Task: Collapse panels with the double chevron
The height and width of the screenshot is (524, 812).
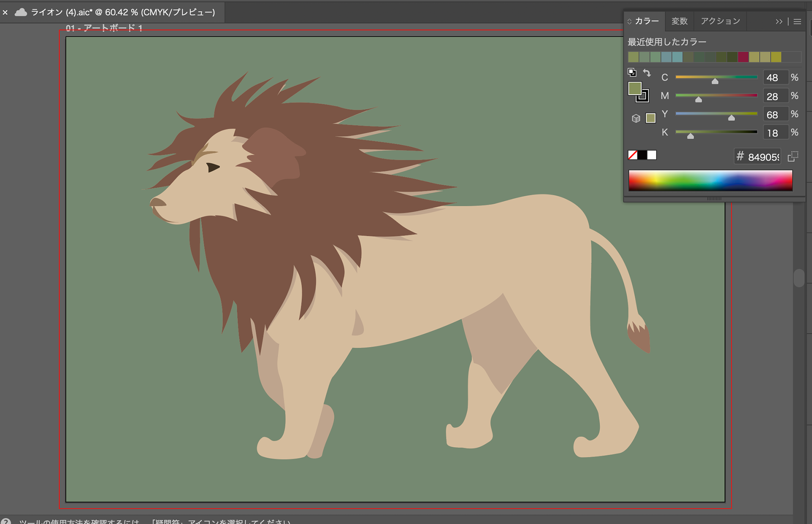Action: pos(779,22)
